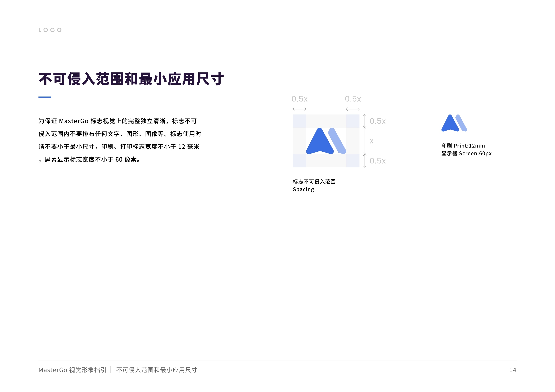Image resolution: width=555 pixels, height=392 pixels.
Task: Click the Spacing caption
Action: [x=303, y=189]
